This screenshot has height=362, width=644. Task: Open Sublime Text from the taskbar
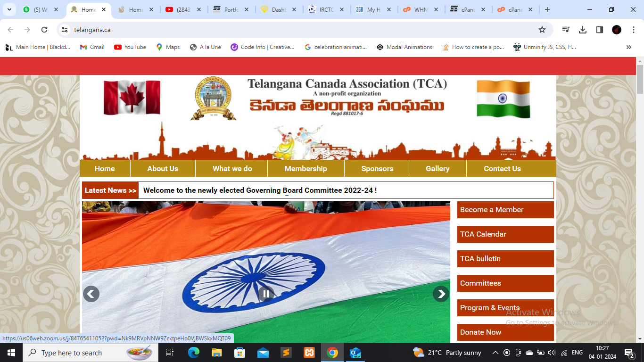tap(286, 353)
